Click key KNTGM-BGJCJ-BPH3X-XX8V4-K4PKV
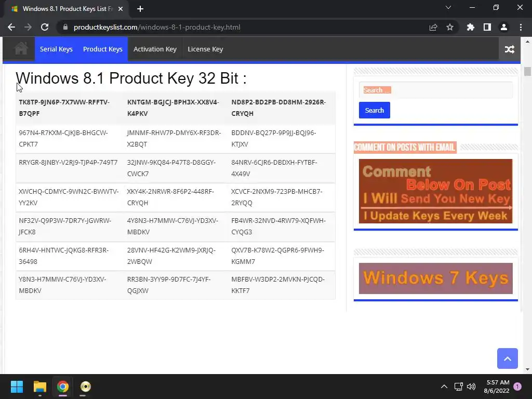The height and width of the screenshot is (399, 532). 173,108
